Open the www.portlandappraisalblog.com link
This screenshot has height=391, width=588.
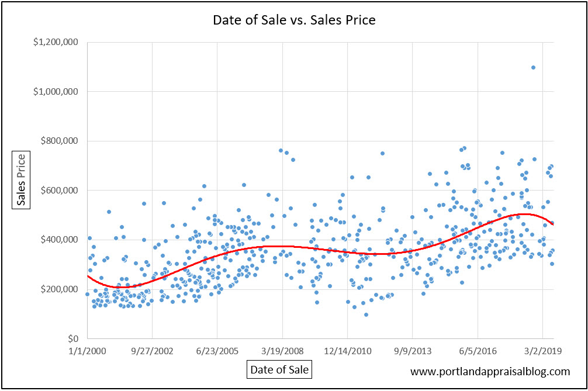coord(490,372)
